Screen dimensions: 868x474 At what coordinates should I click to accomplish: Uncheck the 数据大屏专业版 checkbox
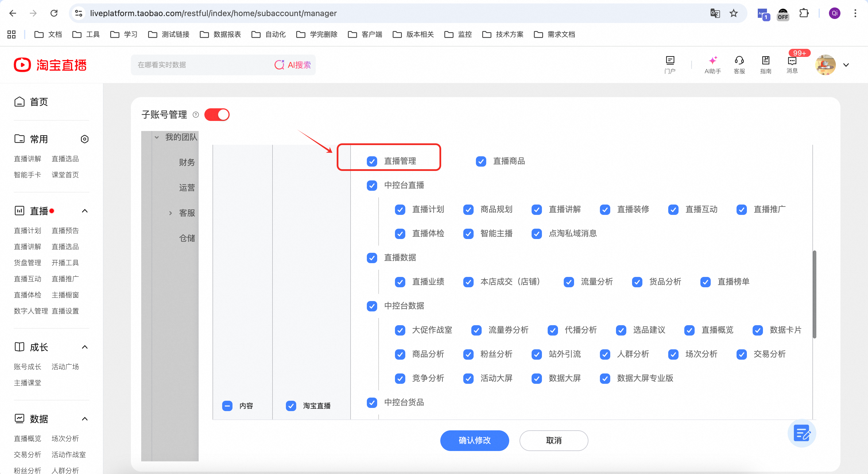tap(605, 379)
